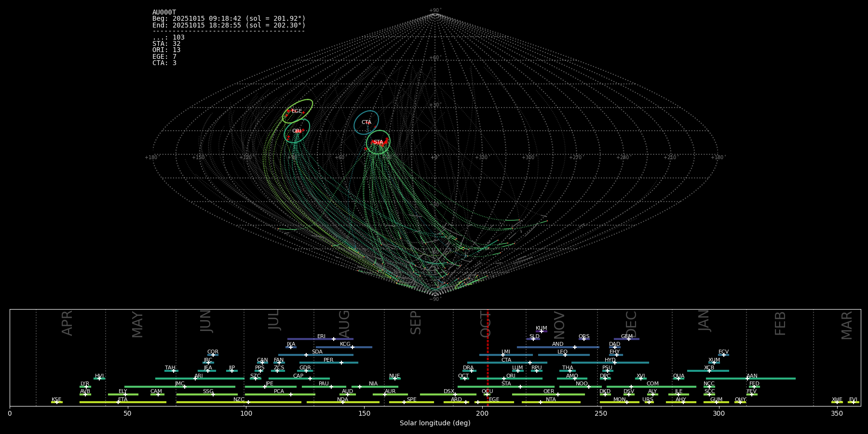The width and height of the screenshot is (868, 434).
Task: Click the EVI shower label in timeline
Action: [853, 400]
